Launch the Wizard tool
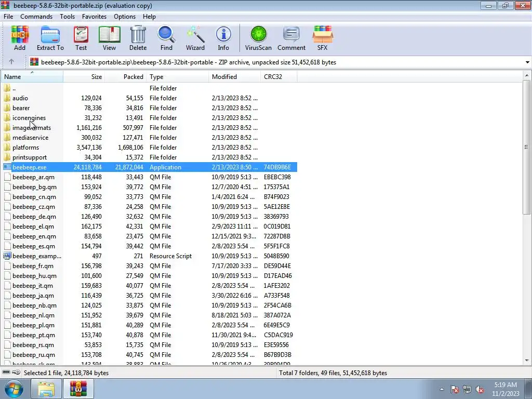This screenshot has height=399, width=532. click(x=195, y=38)
